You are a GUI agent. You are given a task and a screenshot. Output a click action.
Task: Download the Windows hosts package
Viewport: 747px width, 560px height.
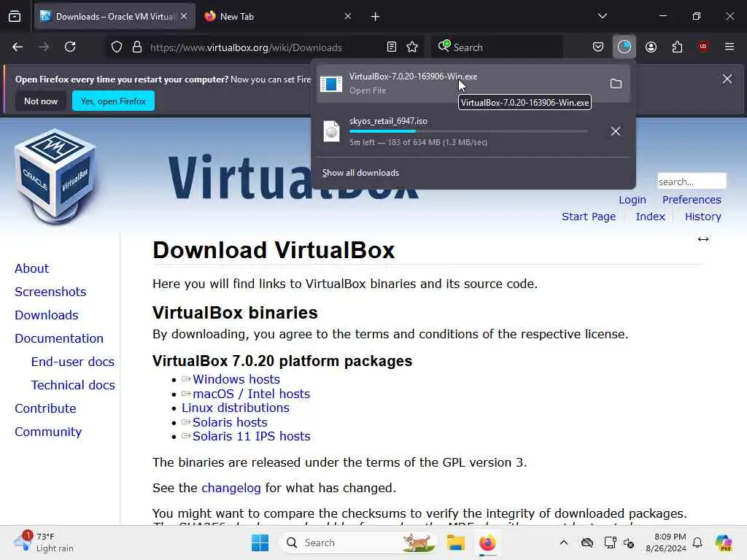[x=236, y=379]
